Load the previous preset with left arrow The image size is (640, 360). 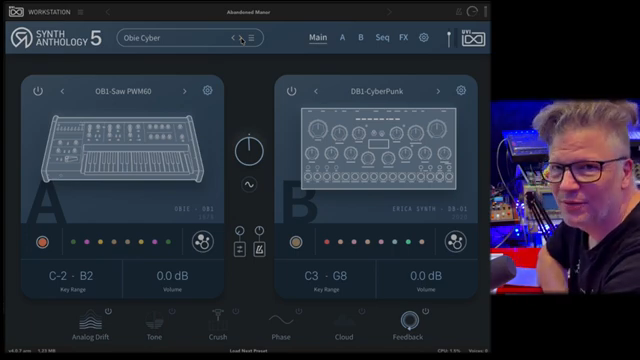point(233,38)
